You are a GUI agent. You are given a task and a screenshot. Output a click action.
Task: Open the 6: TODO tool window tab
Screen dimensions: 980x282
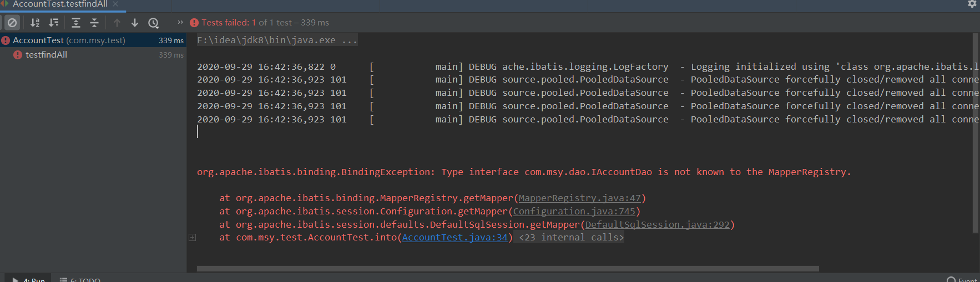click(80, 279)
